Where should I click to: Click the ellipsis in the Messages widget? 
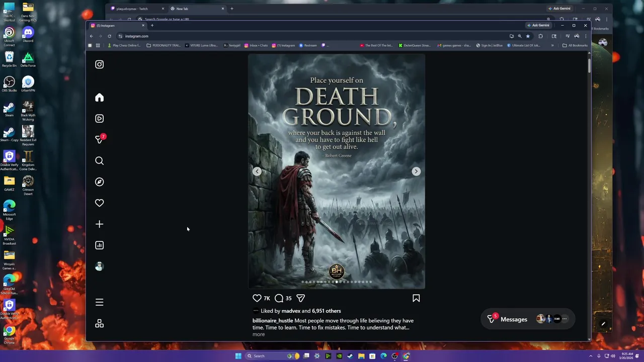565,319
